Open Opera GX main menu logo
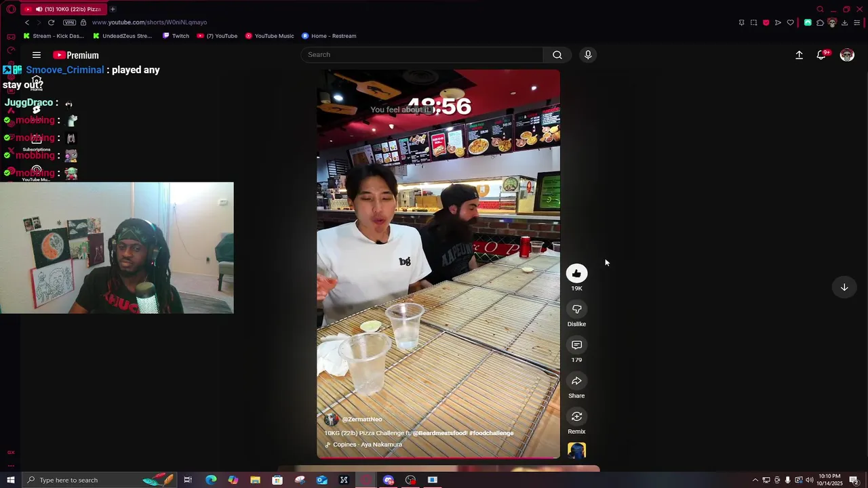 tap(11, 9)
